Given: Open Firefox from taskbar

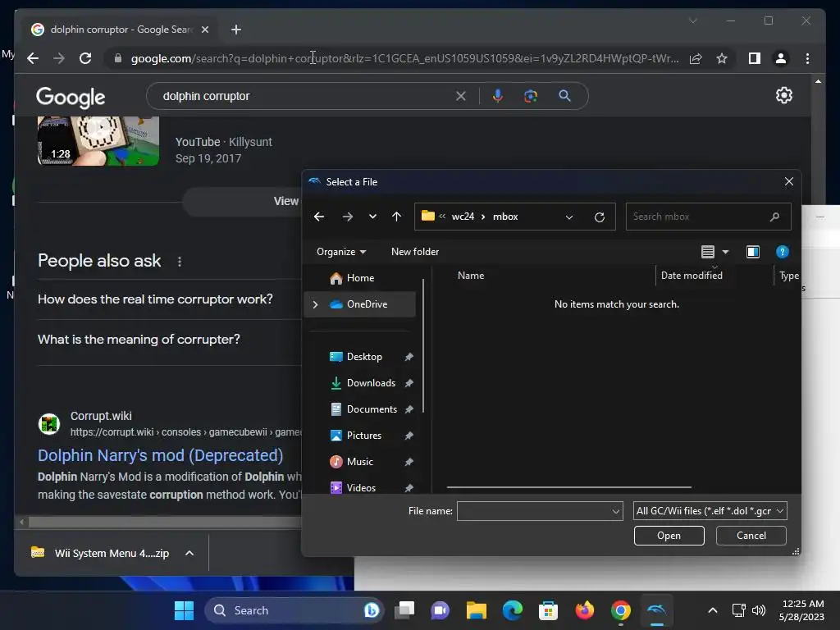Looking at the screenshot, I should click(584, 610).
